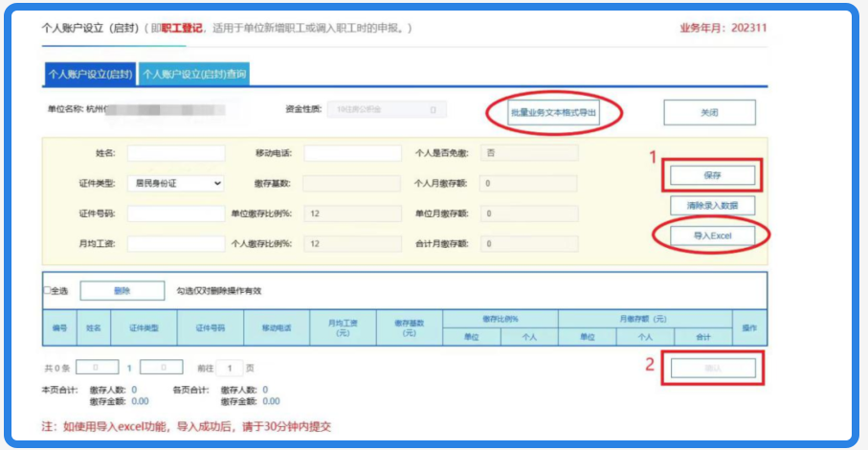Click the 单位缴存比例% field
This screenshot has width=868, height=450.
(352, 214)
